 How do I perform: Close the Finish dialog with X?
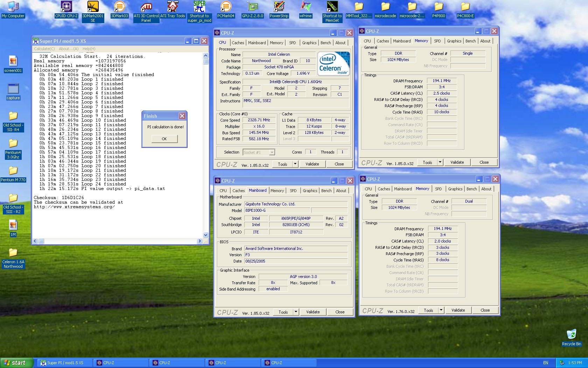(x=182, y=116)
